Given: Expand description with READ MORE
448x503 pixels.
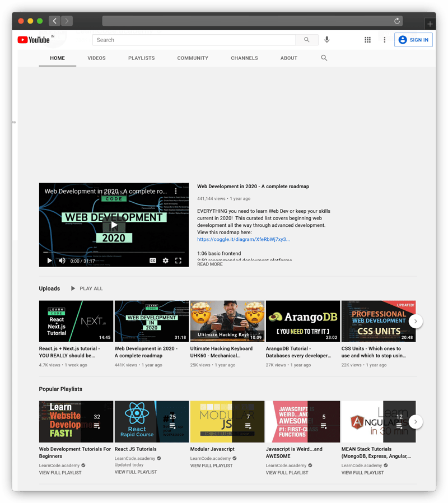Looking at the screenshot, I should coord(210,264).
